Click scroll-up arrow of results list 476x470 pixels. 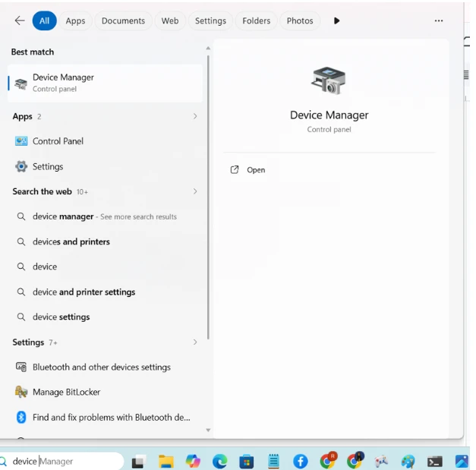click(208, 49)
